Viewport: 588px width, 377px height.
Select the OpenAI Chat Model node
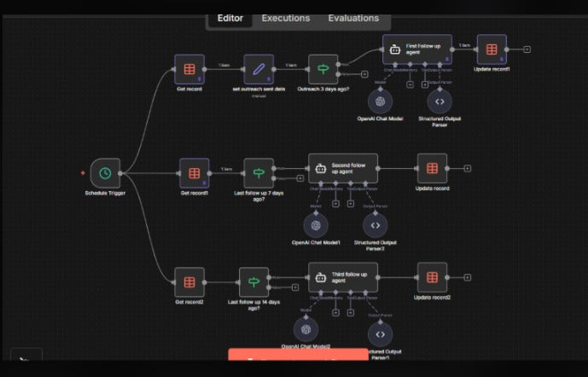(381, 101)
